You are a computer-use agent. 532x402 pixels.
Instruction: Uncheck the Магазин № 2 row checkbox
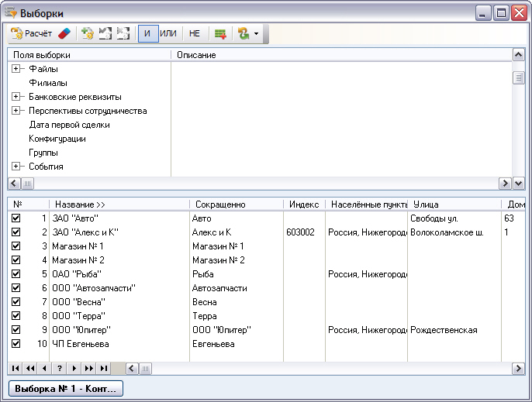[x=16, y=259]
